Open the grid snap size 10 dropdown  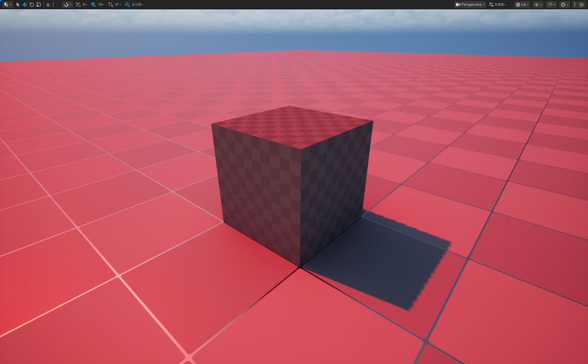click(100, 4)
